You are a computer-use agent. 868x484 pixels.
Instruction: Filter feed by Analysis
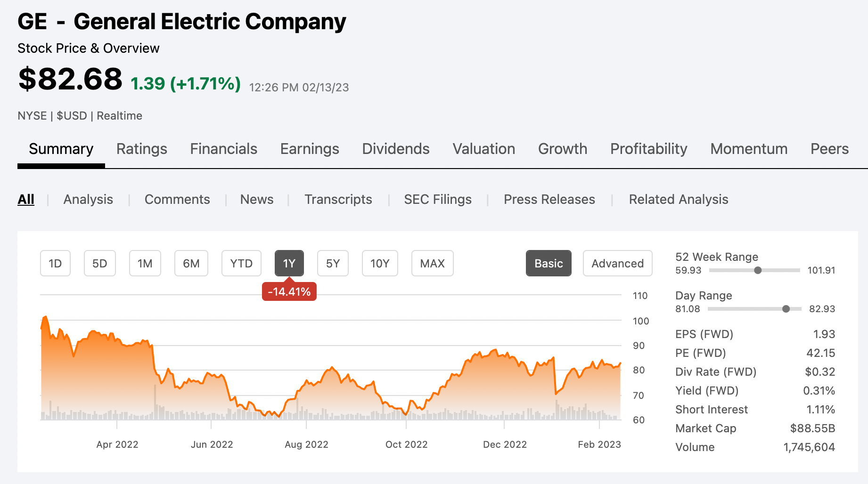pyautogui.click(x=88, y=199)
